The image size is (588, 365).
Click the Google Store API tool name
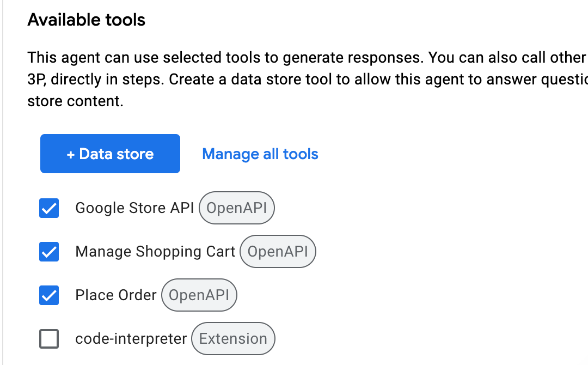point(134,208)
